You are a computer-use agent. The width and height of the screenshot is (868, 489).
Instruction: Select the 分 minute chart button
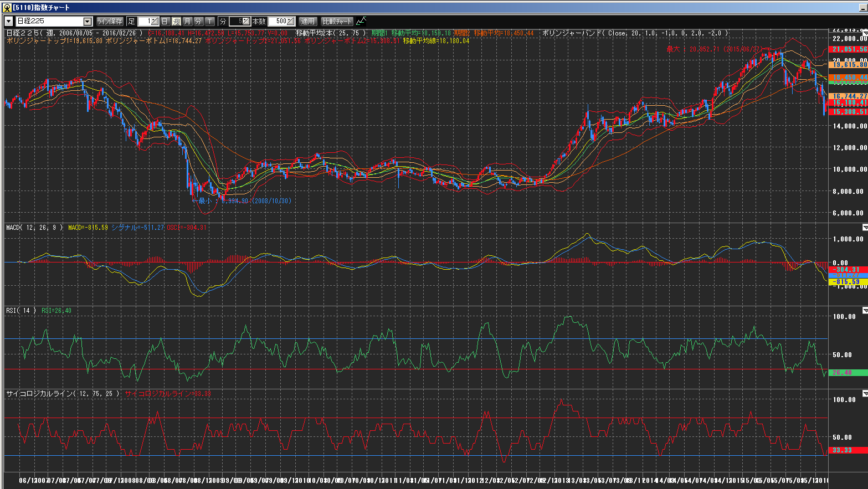click(x=198, y=21)
